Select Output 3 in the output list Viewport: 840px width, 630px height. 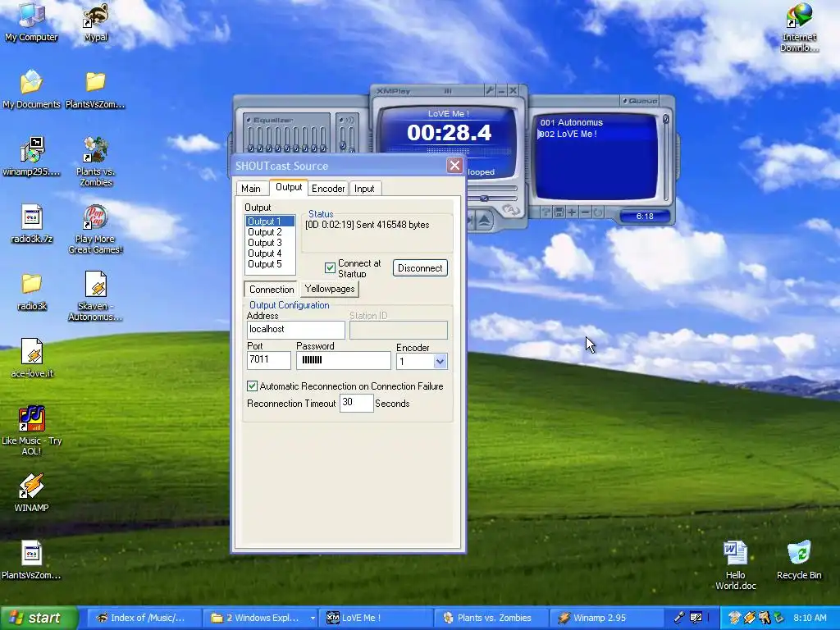tap(270, 243)
